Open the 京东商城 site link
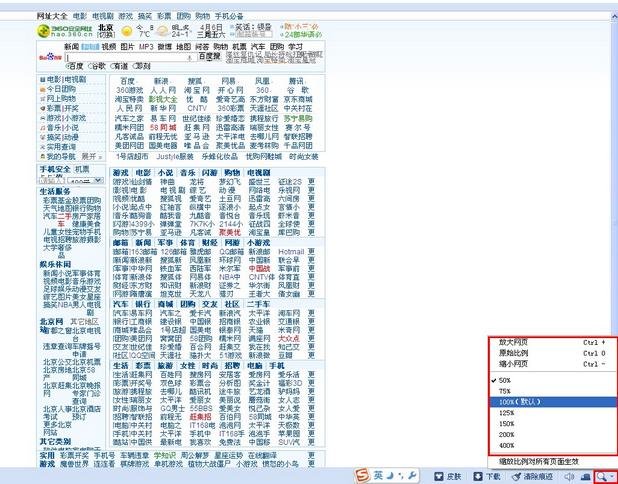 (x=298, y=99)
